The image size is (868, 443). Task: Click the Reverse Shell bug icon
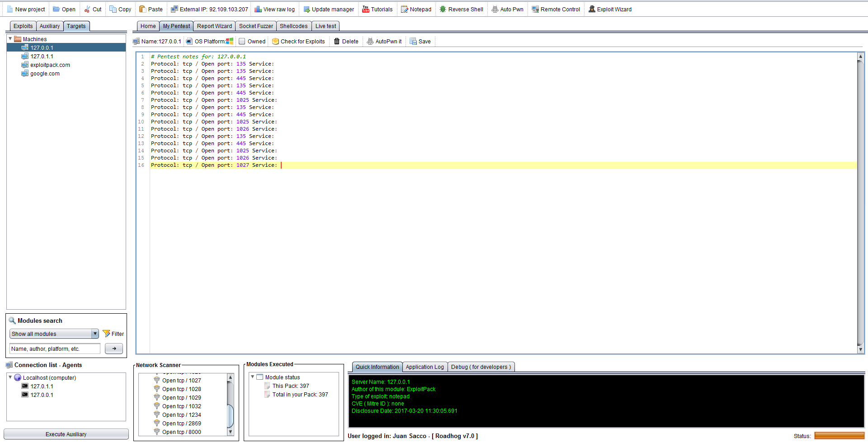tap(443, 9)
